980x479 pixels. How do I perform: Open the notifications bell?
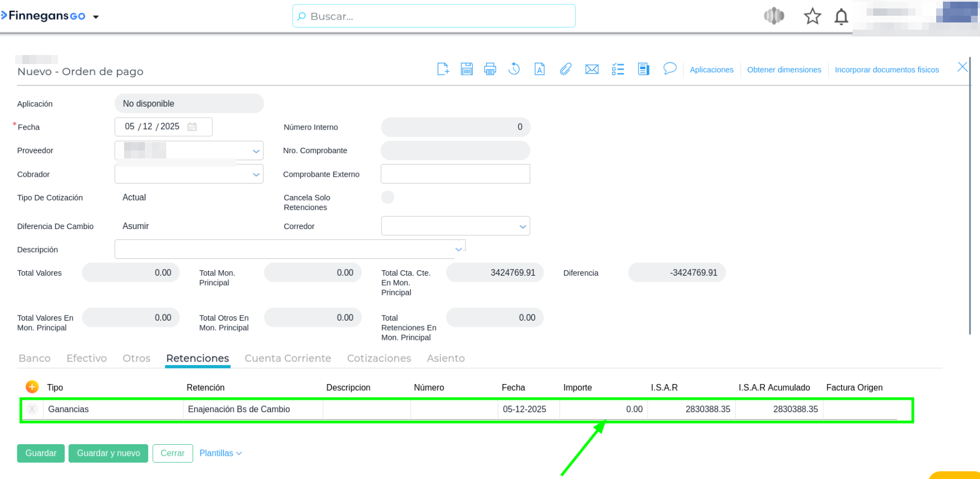(x=841, y=17)
